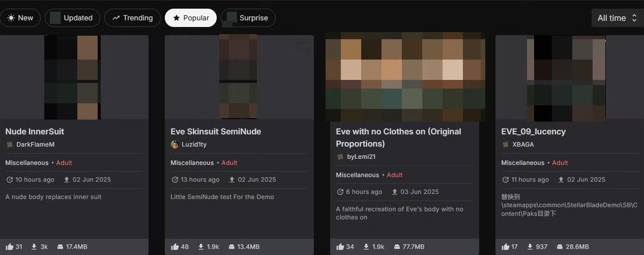Select the Trending sort tab
The image size is (644, 255).
coord(132,18)
